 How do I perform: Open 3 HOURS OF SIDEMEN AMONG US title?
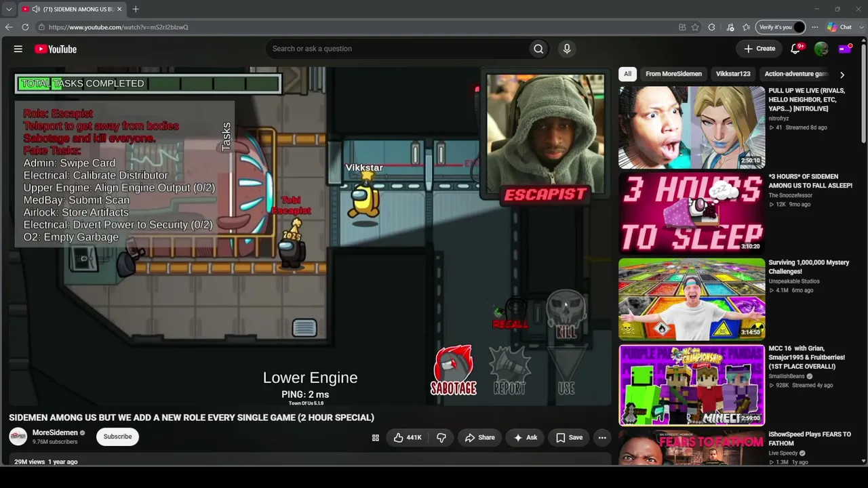pos(810,181)
